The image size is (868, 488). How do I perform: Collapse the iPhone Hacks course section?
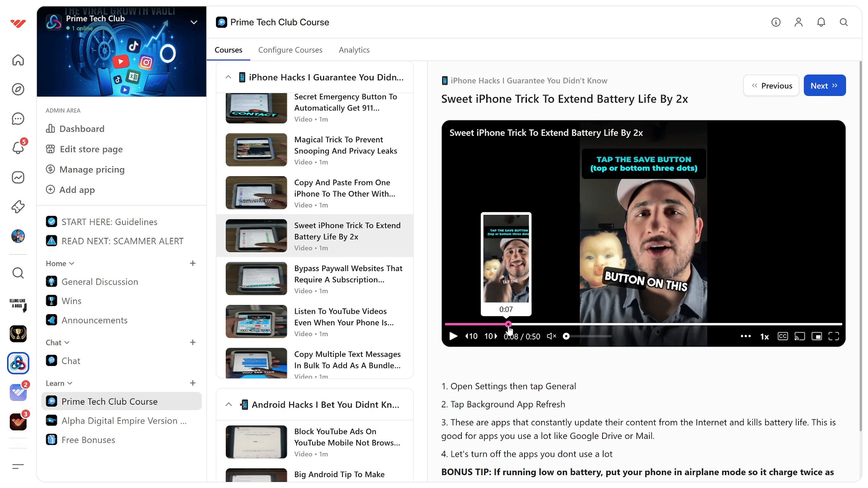tap(228, 77)
